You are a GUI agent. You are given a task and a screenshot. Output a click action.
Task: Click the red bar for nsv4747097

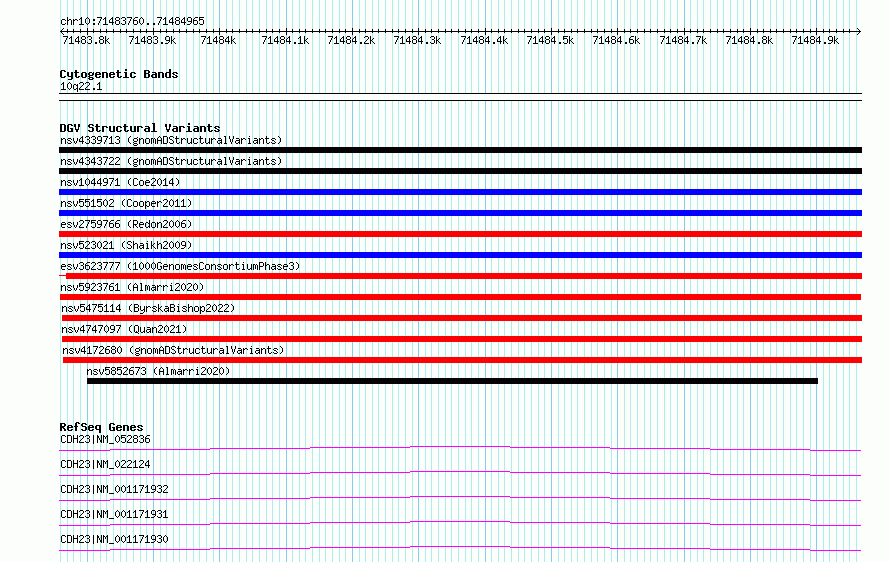coord(461,339)
